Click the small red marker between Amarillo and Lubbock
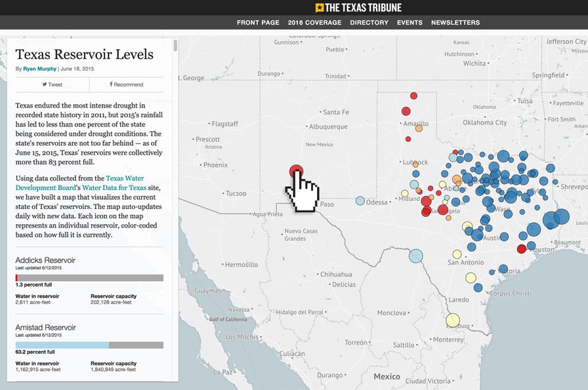 coord(408,140)
